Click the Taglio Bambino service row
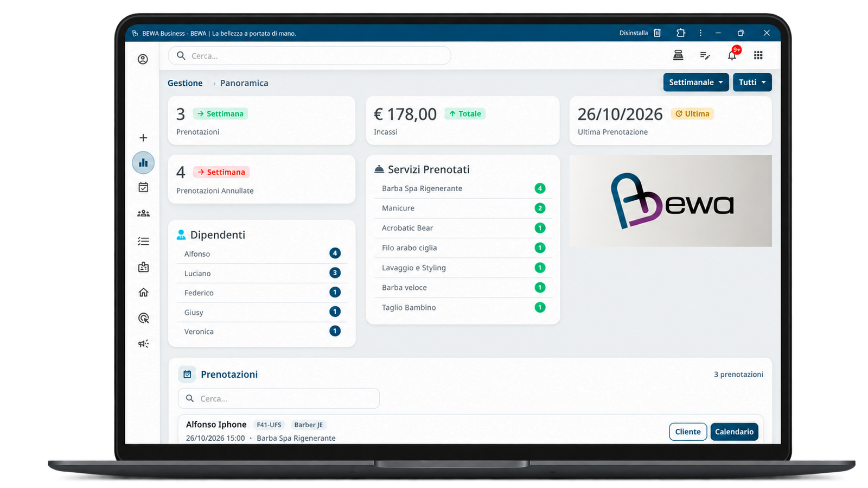Screen dimensions: 868x488 click(463, 307)
